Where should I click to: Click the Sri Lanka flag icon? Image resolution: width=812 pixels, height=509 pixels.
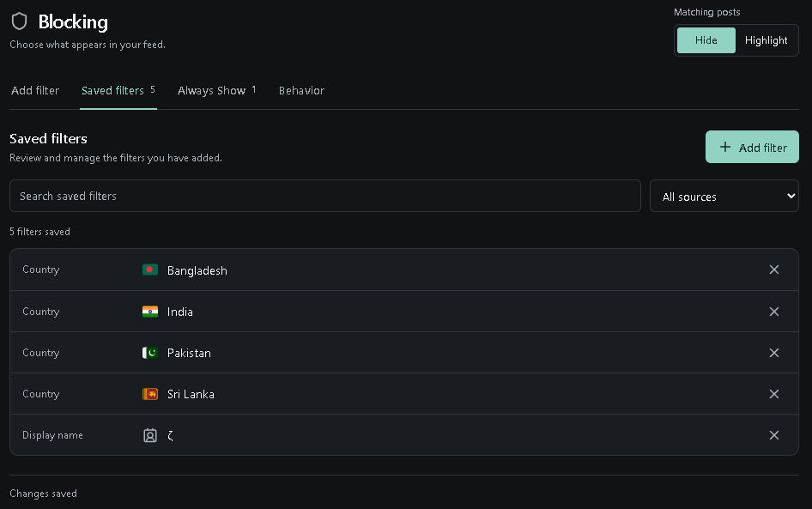coord(150,394)
